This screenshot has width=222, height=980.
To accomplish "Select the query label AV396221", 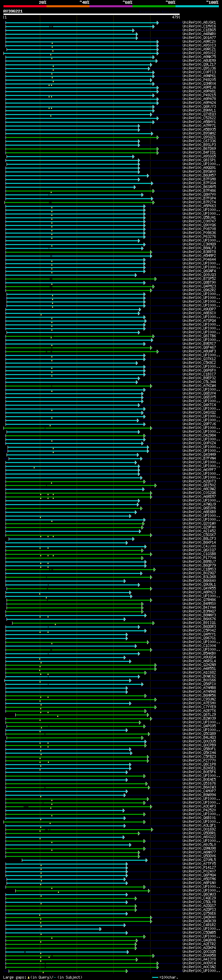I will click(13, 11).
